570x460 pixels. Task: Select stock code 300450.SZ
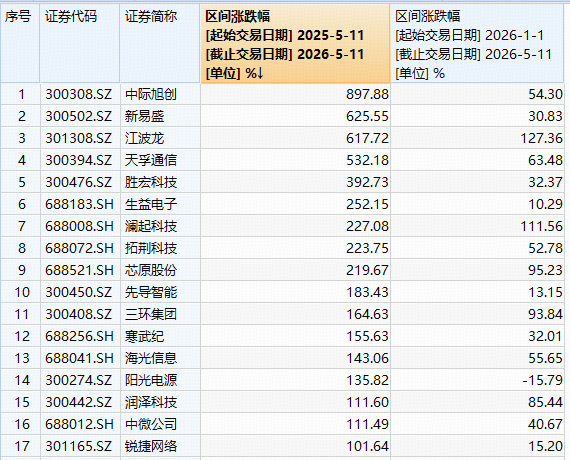click(79, 292)
